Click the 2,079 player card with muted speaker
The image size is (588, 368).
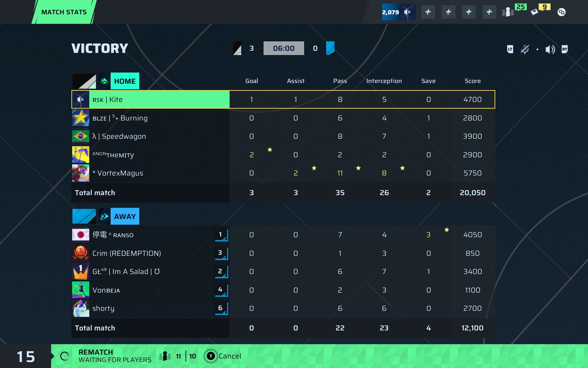(x=399, y=12)
